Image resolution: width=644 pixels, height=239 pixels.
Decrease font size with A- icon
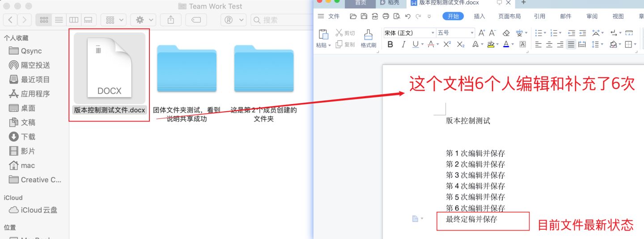pyautogui.click(x=493, y=33)
